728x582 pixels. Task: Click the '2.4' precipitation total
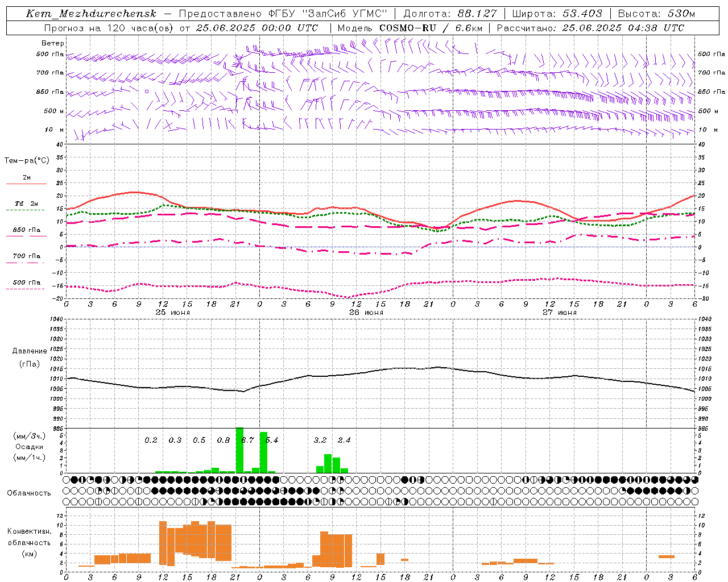coord(344,440)
